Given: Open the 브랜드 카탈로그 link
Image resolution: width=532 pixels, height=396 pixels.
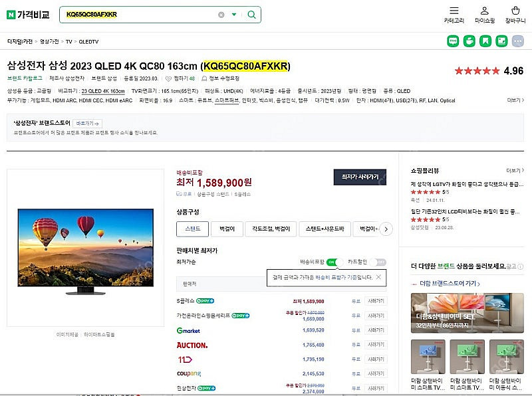Looking at the screenshot, I should [25, 78].
